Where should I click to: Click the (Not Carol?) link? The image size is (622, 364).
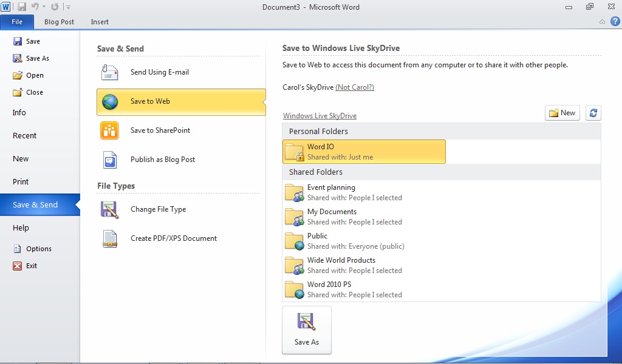tap(355, 87)
